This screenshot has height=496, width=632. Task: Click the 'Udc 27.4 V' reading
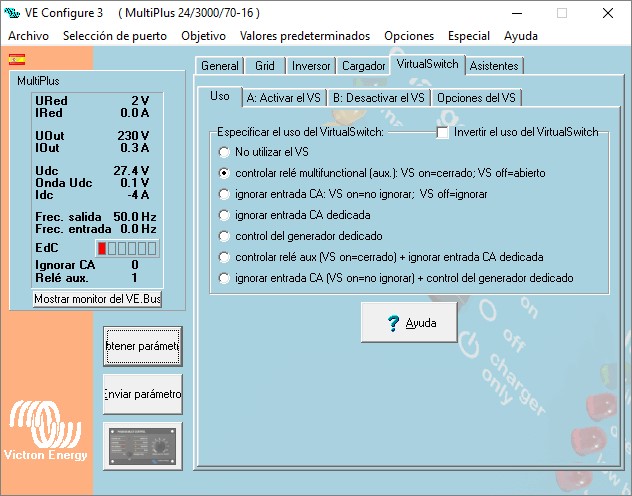92,171
